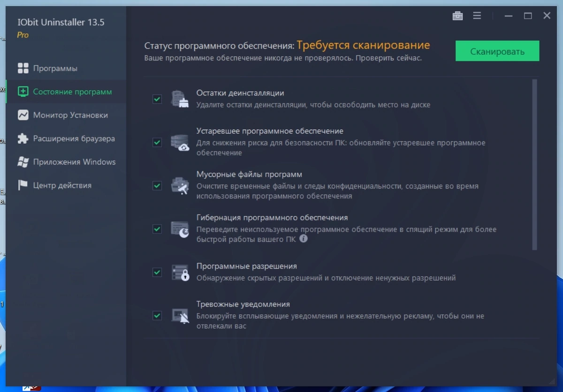
Task: Click the Pro edition label
Action: [x=23, y=35]
